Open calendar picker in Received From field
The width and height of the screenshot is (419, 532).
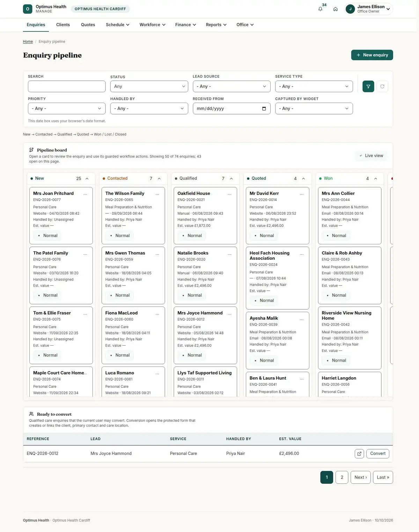264,109
